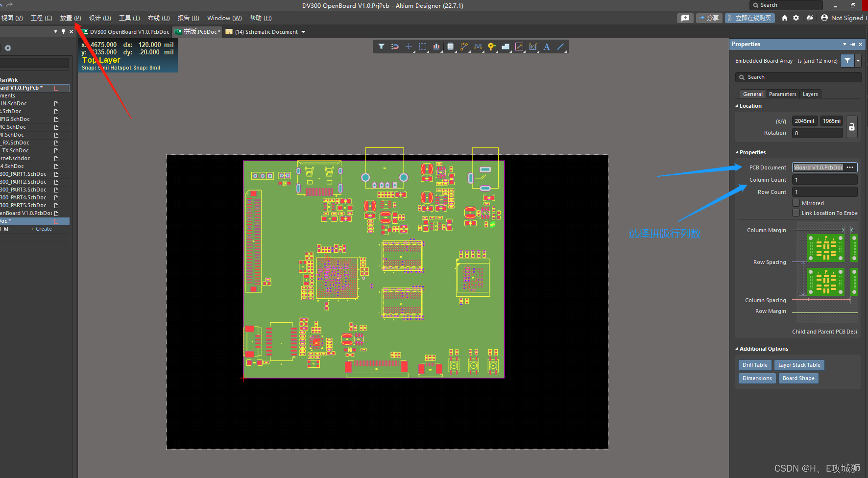The height and width of the screenshot is (478, 868).
Task: Click the Layer Stack Table button
Action: click(x=799, y=365)
